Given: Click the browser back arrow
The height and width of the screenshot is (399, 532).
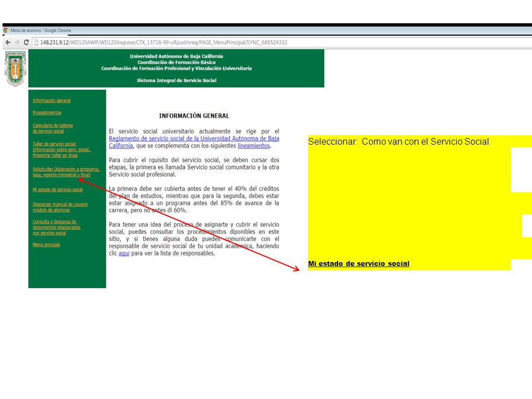Looking at the screenshot, I should point(8,43).
